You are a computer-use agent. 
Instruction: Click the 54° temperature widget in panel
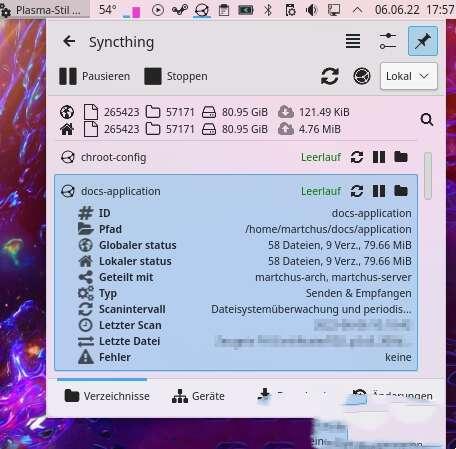(108, 10)
